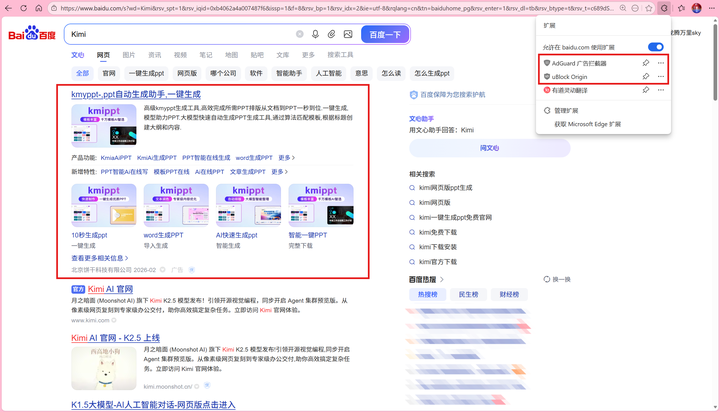Add page to favorites with star icon
This screenshot has width=720, height=412.
648,8
